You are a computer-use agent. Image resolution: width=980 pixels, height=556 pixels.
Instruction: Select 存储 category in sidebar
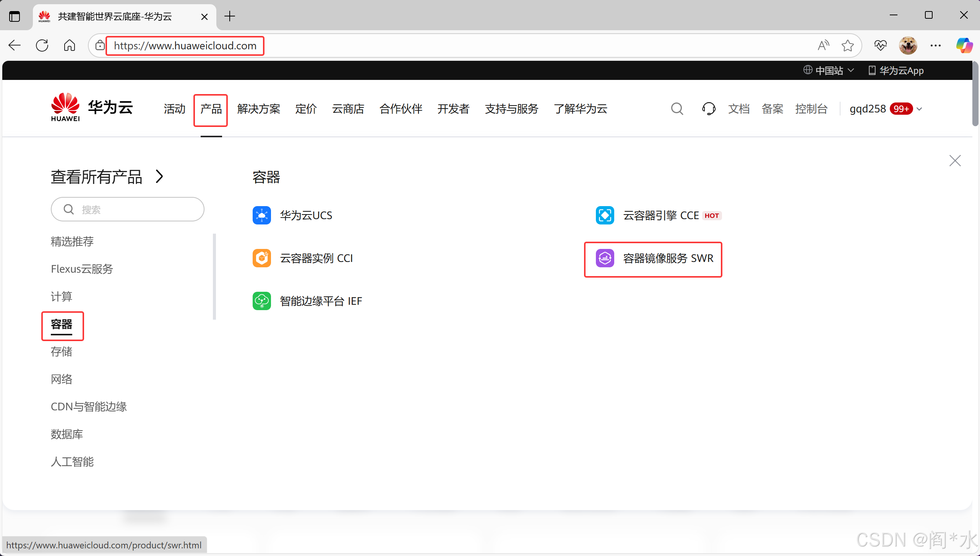point(62,351)
